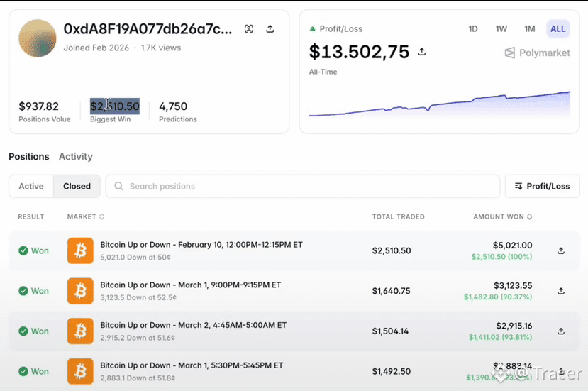Select the 1M profit range
588x391 pixels.
pos(530,29)
